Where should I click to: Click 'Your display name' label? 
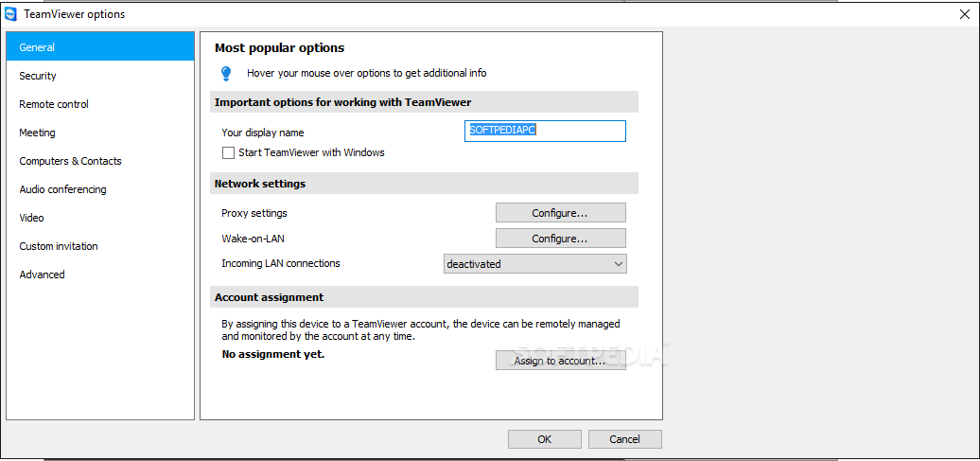click(263, 133)
